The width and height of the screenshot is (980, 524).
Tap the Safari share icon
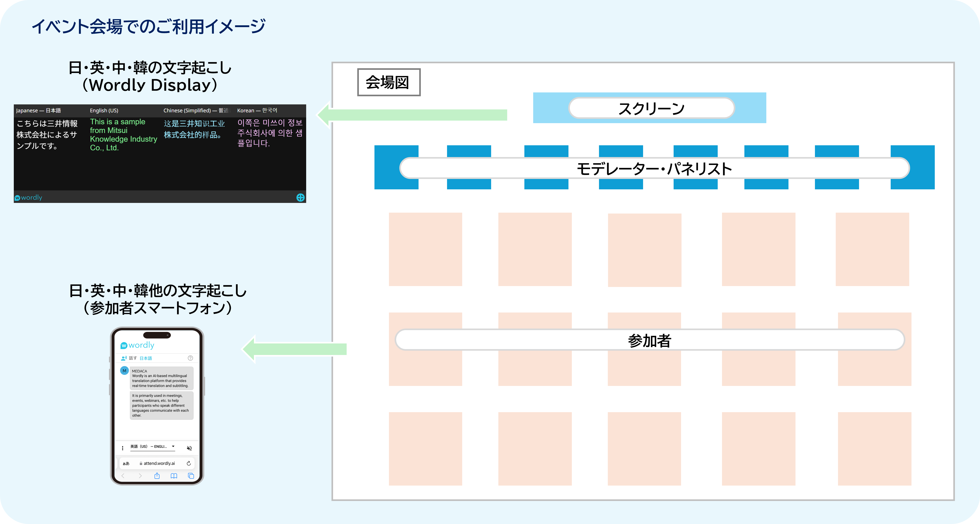coord(157,476)
